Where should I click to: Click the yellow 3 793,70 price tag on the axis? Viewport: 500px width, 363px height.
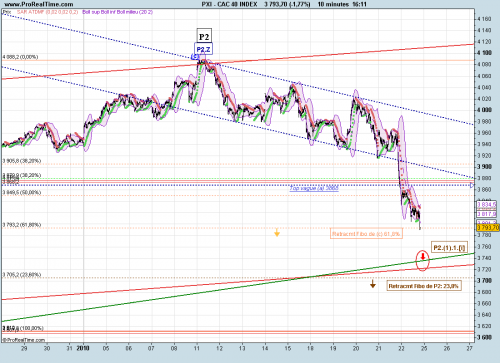(x=488, y=228)
